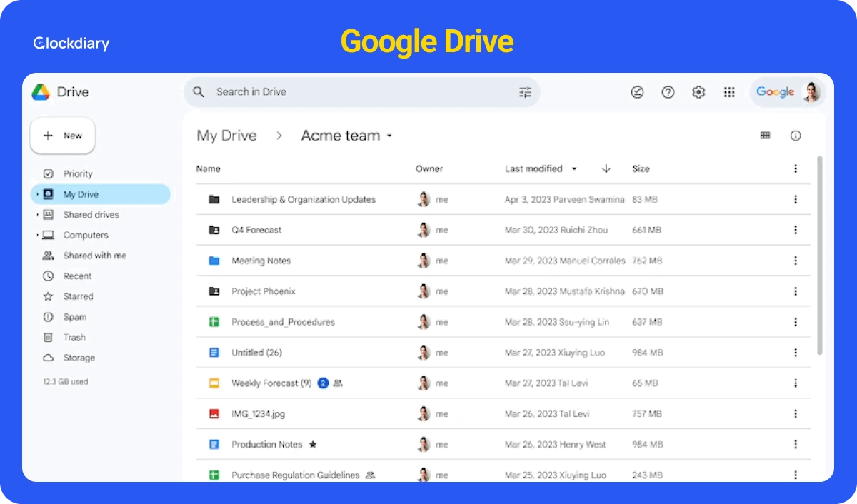Select the Q4 Forecast folder name

tap(256, 230)
